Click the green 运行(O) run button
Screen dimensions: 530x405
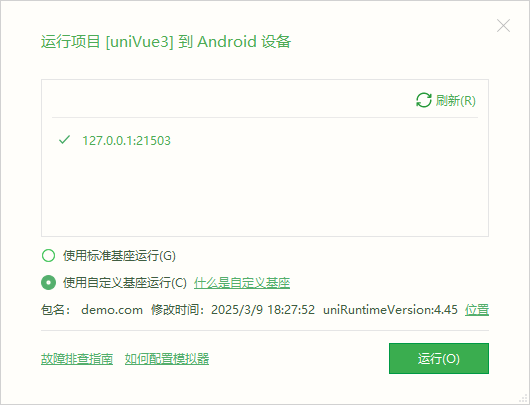439,358
